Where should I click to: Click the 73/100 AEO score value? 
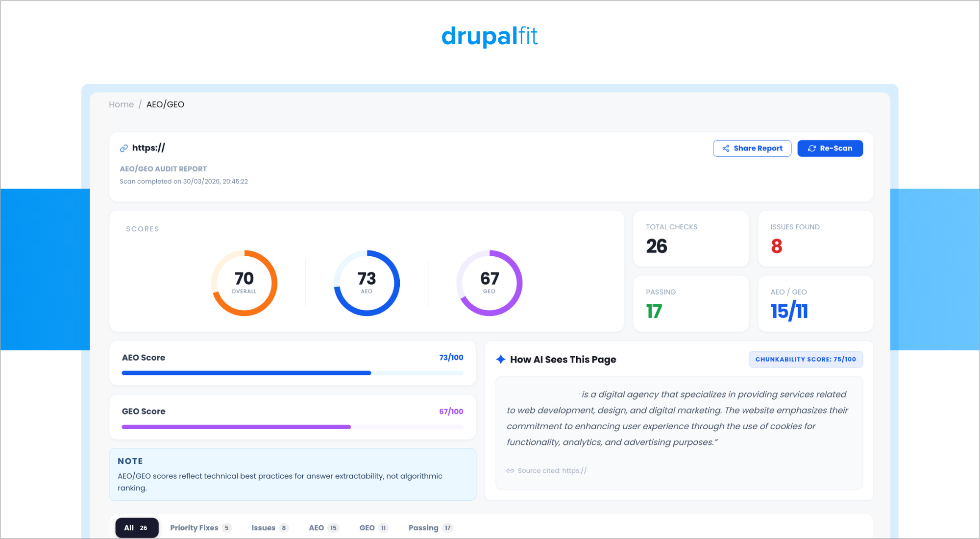(x=451, y=358)
